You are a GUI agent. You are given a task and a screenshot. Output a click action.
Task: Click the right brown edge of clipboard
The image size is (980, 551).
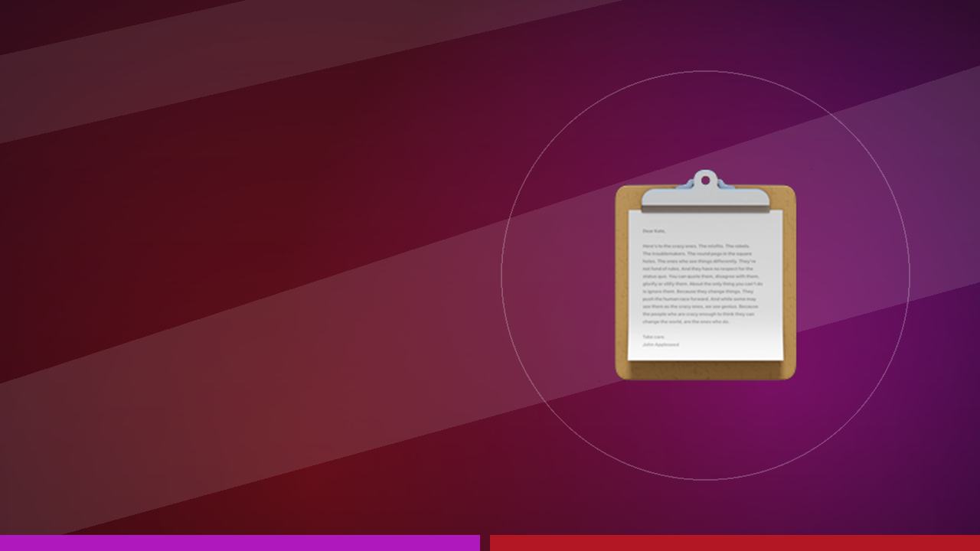click(x=790, y=283)
